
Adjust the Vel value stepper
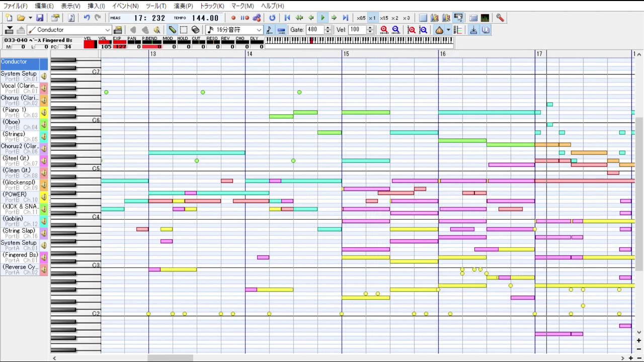tap(370, 30)
